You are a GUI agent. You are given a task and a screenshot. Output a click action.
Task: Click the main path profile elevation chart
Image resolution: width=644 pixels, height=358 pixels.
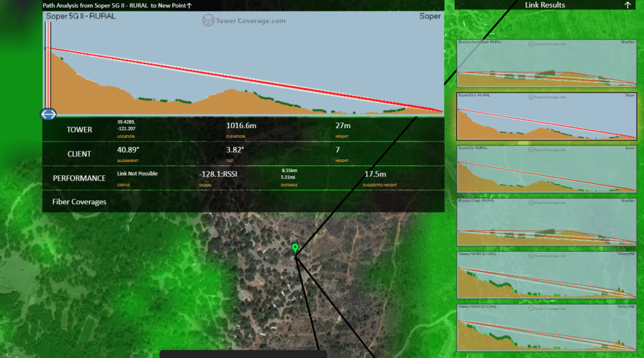pos(243,63)
